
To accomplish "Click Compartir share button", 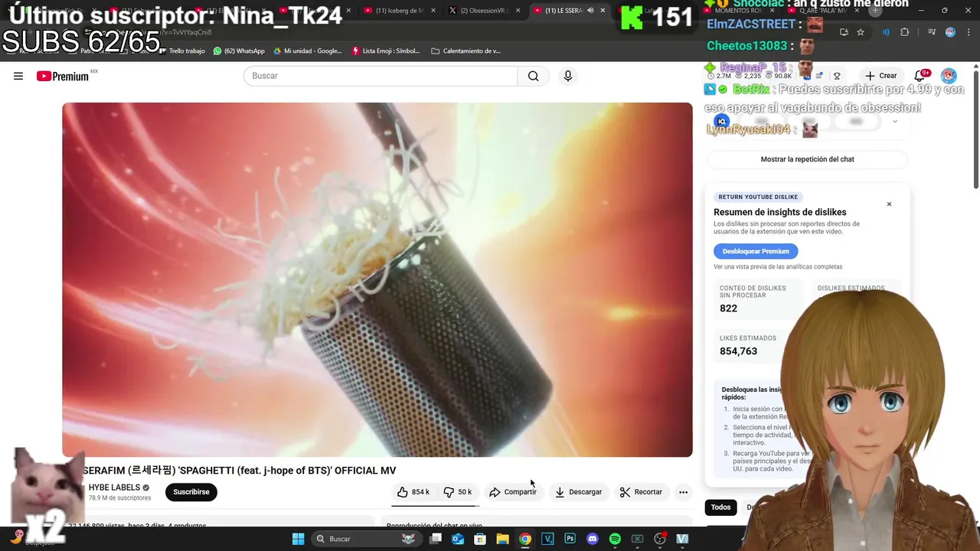I will [513, 492].
